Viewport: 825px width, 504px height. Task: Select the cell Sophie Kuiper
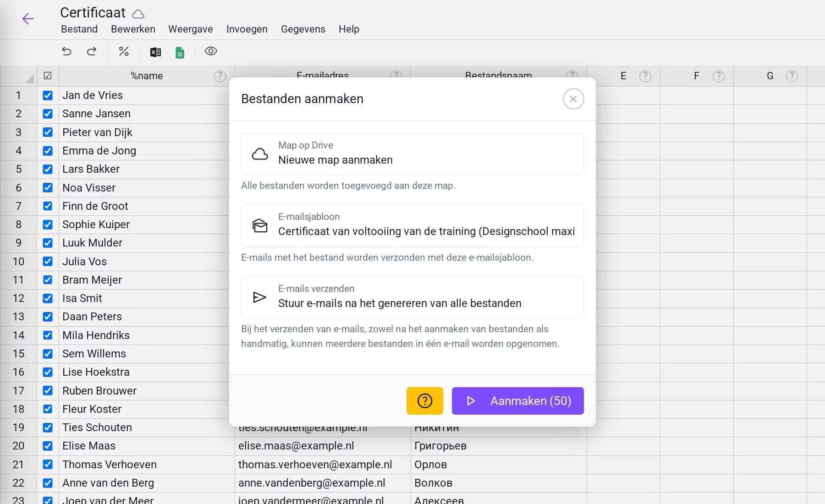pyautogui.click(x=144, y=225)
